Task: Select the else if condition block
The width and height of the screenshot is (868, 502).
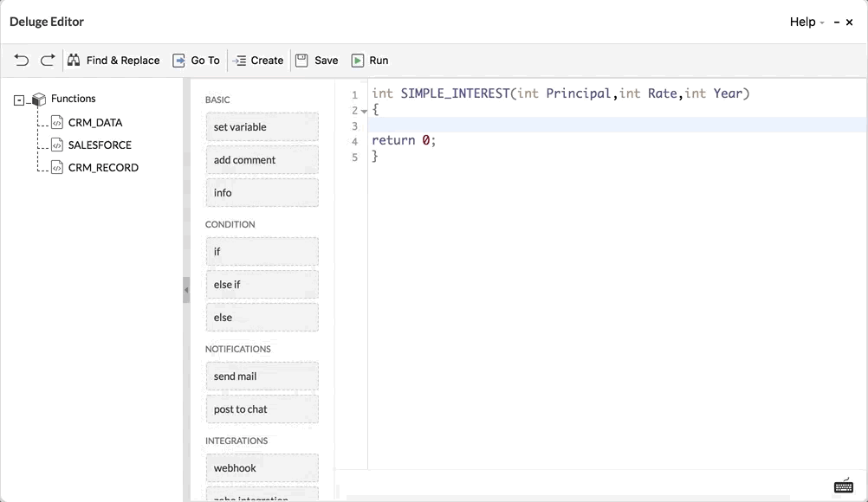Action: tap(262, 285)
